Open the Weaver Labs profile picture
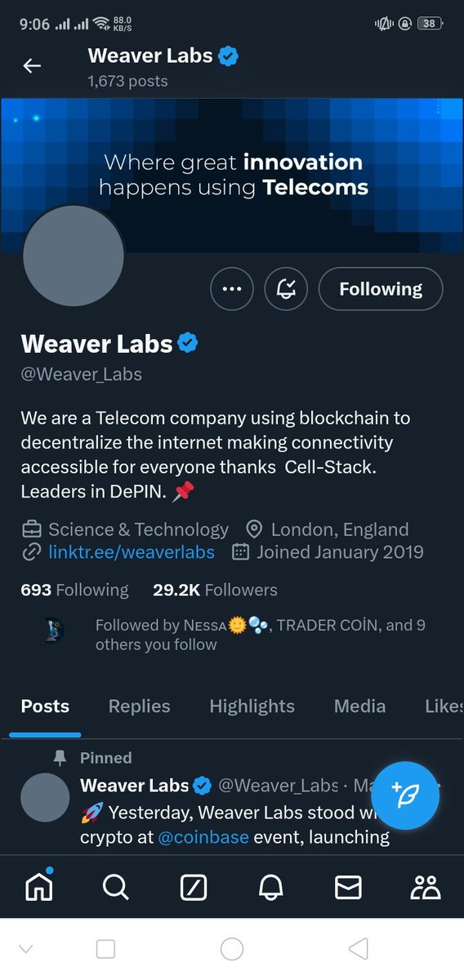Viewport: 464px width, 980px height. point(74,256)
